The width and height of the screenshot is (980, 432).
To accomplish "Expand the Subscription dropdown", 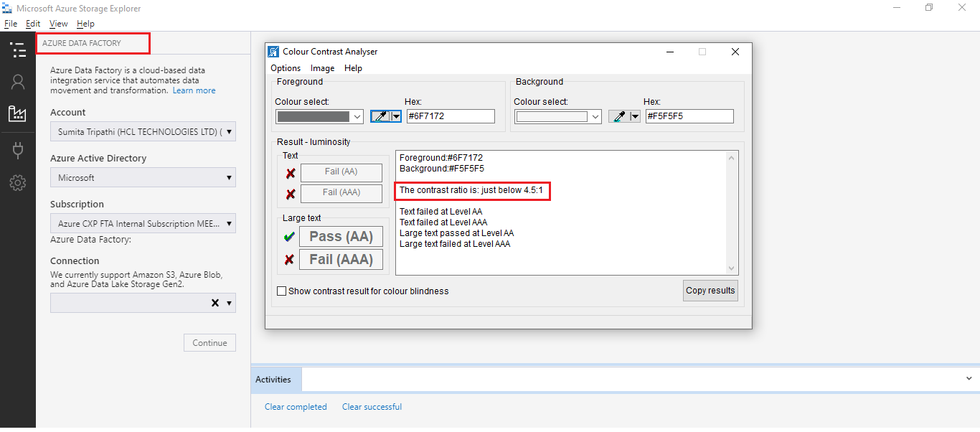I will pos(230,224).
